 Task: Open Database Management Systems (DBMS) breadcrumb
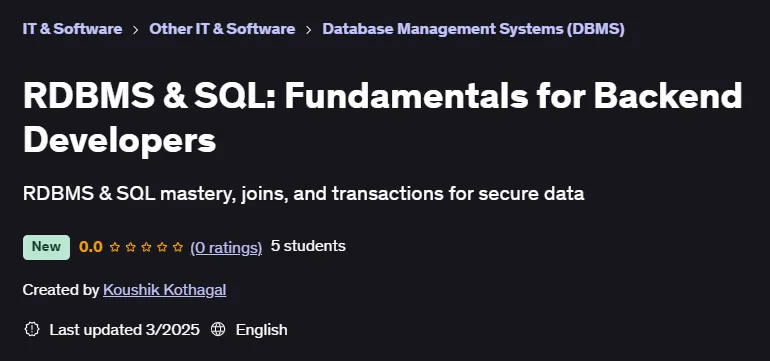coord(473,29)
